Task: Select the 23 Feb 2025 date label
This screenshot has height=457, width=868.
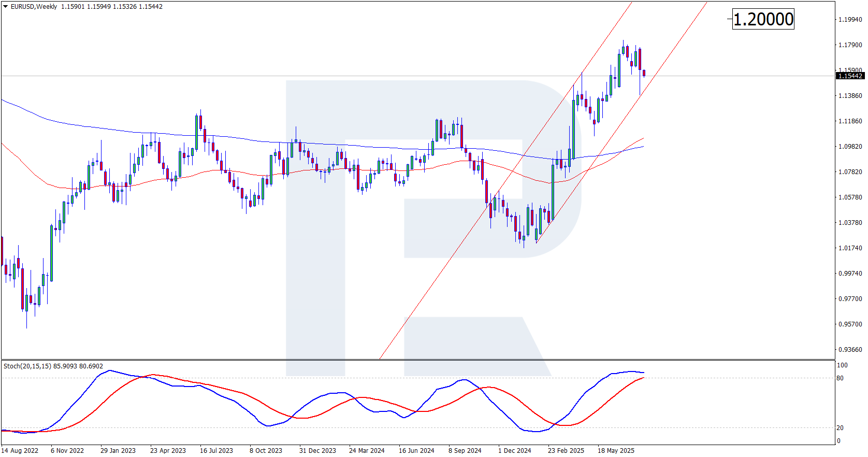Action: tap(566, 451)
